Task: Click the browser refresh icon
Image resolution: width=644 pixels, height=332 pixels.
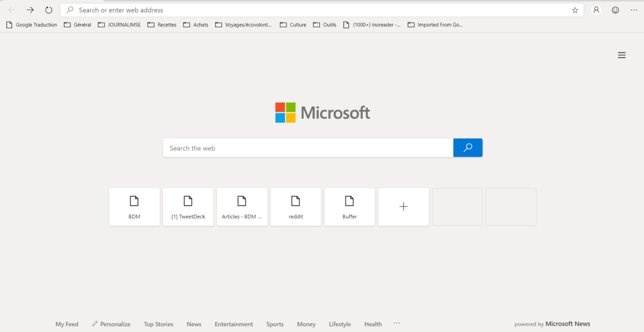Action: pyautogui.click(x=49, y=10)
